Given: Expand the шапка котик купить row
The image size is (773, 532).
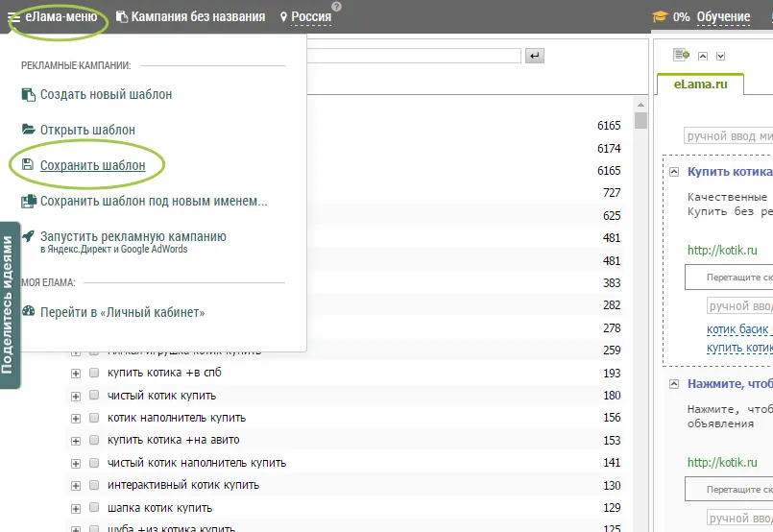Looking at the screenshot, I should point(76,508).
